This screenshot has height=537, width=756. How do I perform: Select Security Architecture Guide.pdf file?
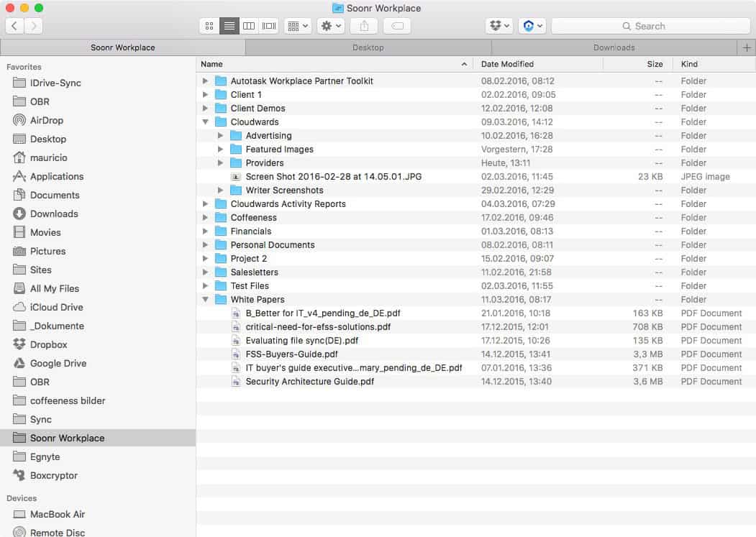coord(476,381)
